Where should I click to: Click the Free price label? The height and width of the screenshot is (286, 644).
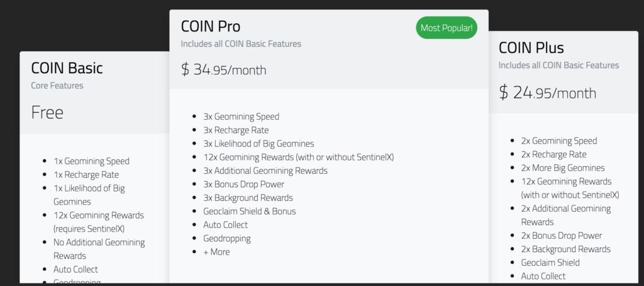[47, 112]
